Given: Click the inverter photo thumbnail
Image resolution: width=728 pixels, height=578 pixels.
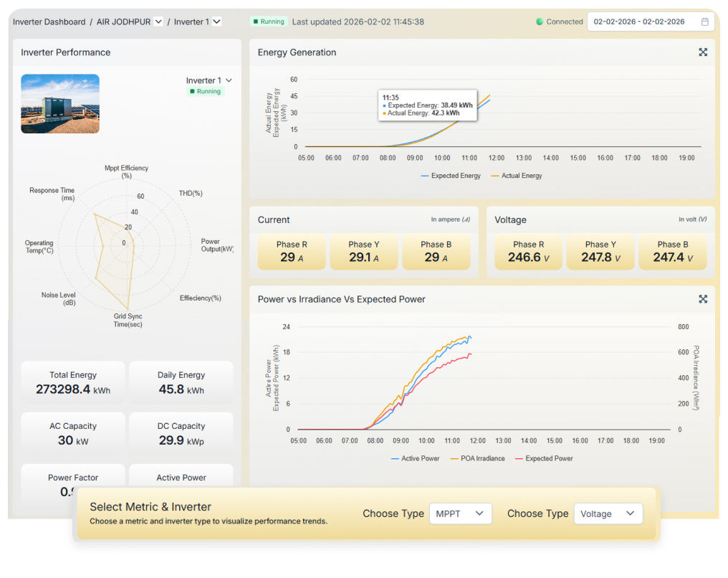Looking at the screenshot, I should (x=60, y=103).
